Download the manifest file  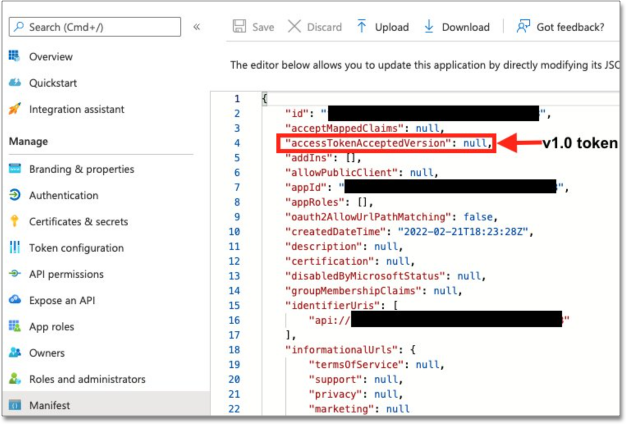pos(456,27)
